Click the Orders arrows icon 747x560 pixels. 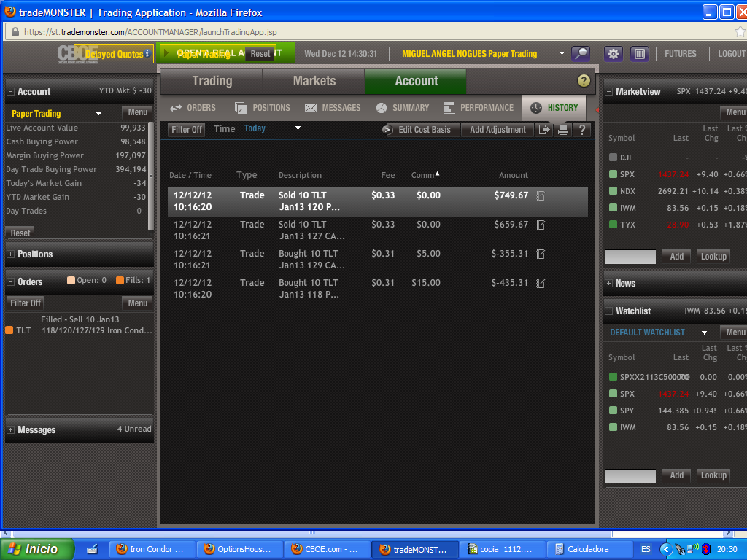(x=176, y=108)
